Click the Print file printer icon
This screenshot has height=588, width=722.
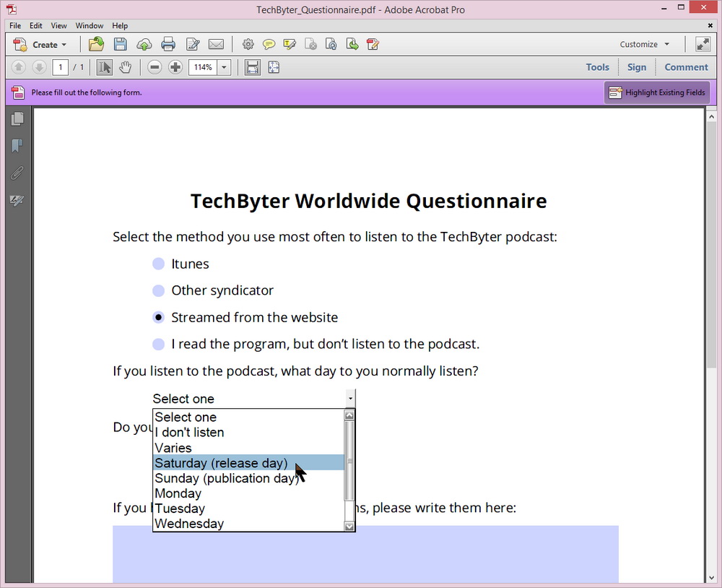168,44
